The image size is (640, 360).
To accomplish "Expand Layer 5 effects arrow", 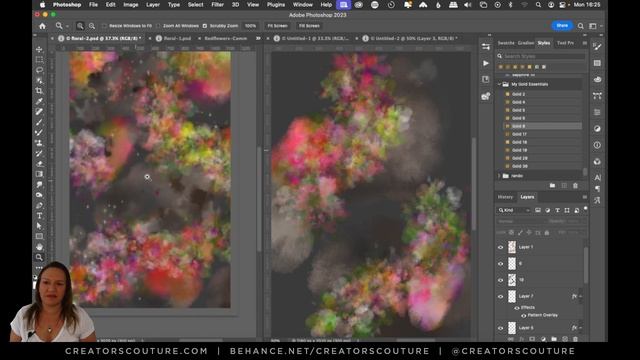I will click(x=580, y=328).
